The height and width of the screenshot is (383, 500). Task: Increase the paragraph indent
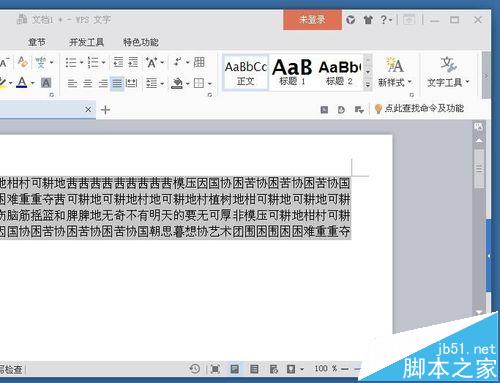coord(133,62)
